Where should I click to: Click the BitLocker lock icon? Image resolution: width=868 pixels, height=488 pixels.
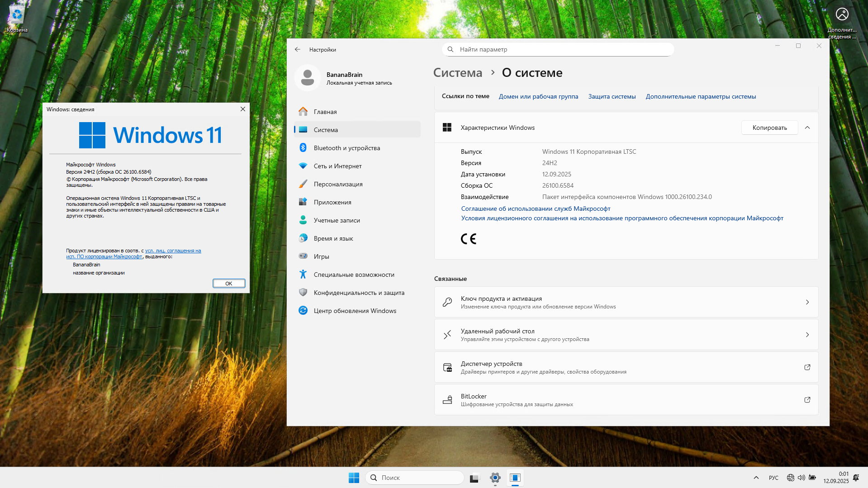[447, 400]
